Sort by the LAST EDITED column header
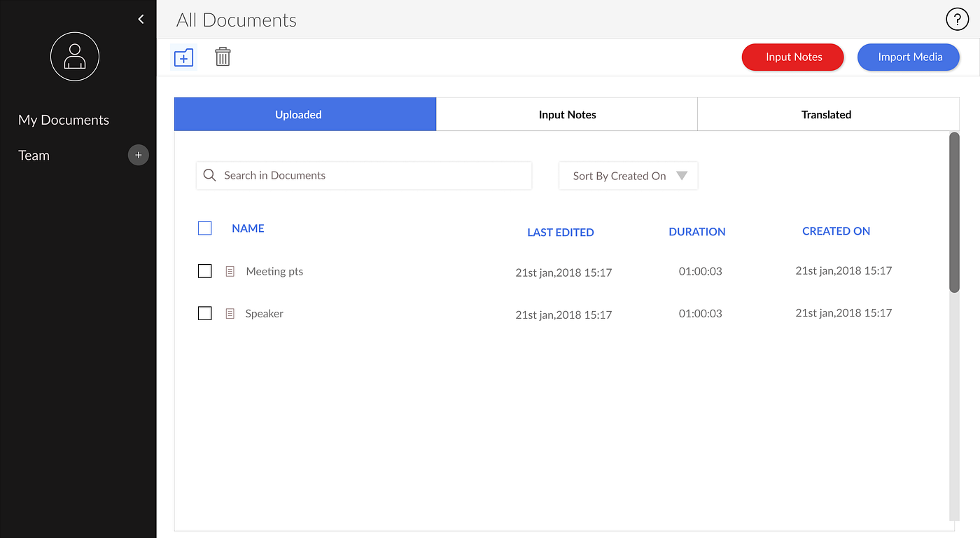 click(x=561, y=233)
